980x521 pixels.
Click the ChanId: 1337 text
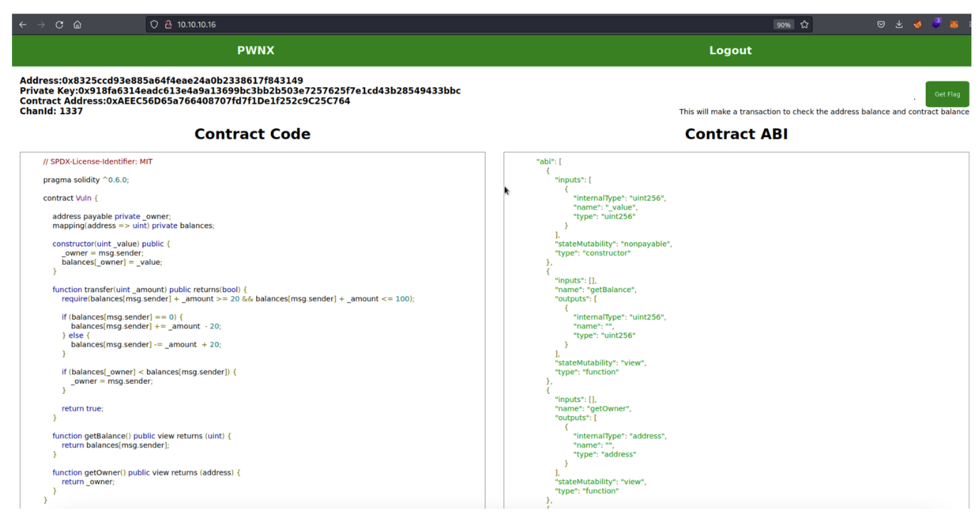point(51,111)
